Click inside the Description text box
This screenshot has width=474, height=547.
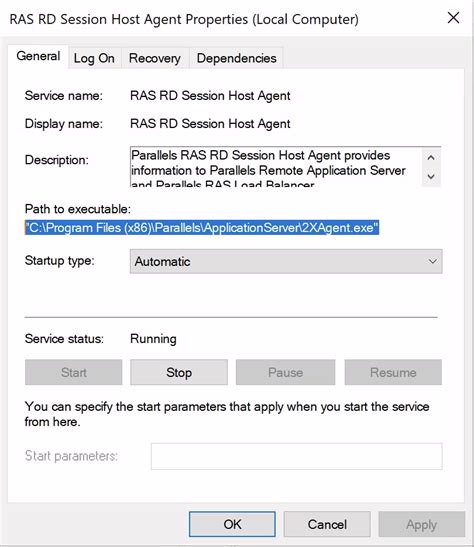[276, 167]
